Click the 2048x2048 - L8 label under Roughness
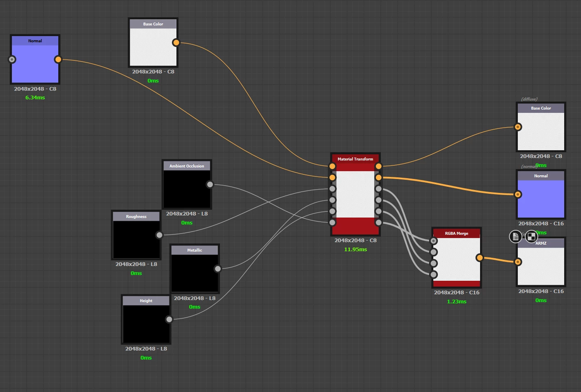Screen dimensions: 581x392 [x=136, y=264]
